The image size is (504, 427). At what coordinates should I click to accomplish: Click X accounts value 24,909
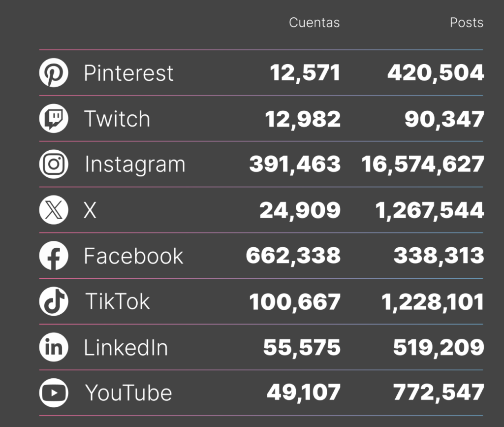[x=300, y=210]
